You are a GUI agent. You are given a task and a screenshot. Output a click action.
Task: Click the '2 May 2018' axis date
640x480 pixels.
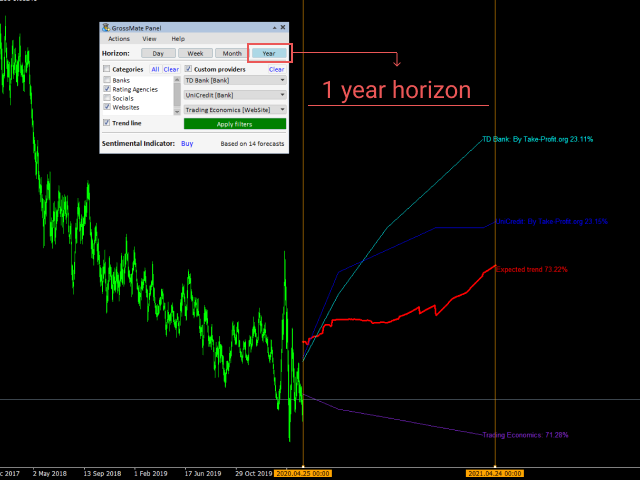point(50,473)
